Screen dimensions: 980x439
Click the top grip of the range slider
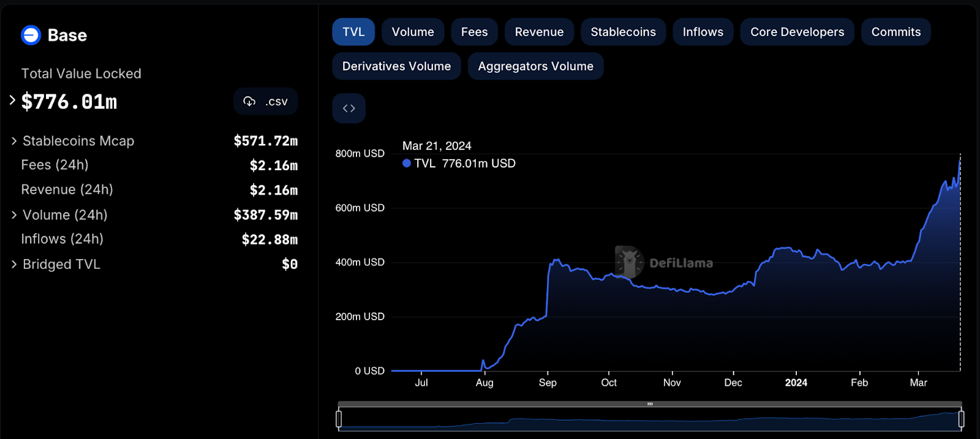pos(650,404)
